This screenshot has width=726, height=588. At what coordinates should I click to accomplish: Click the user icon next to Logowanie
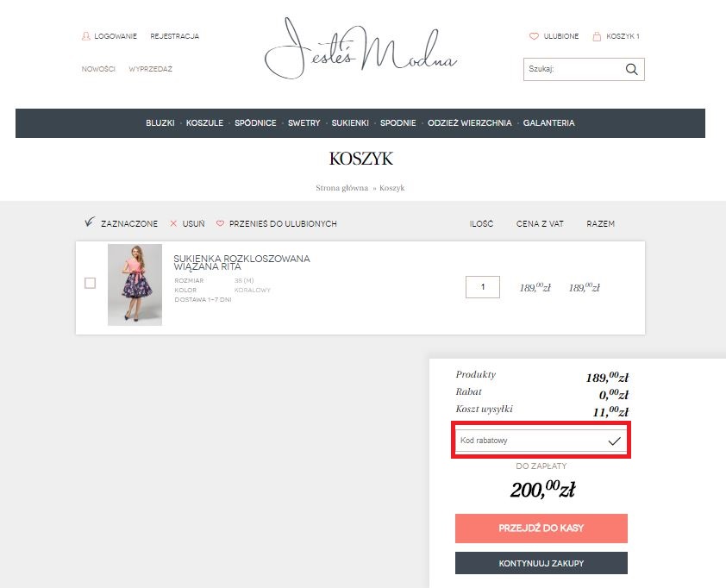(85, 35)
